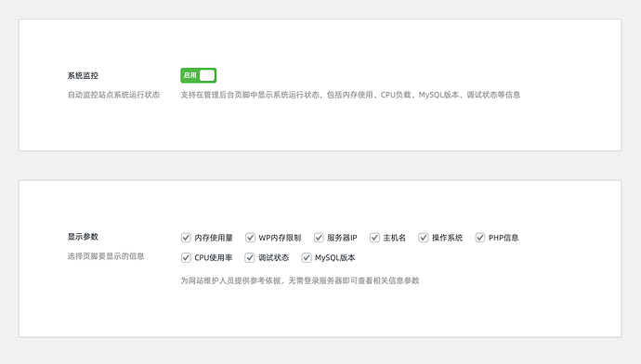
Task: Toggle the 系统监控 启用 switch
Action: pyautogui.click(x=198, y=75)
